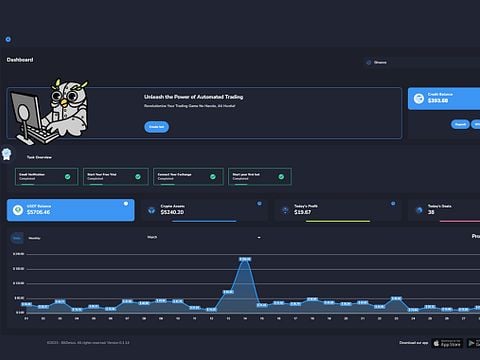Image resolution: width=480 pixels, height=360 pixels.
Task: Click the Today's Deals icon
Action: tap(419, 210)
